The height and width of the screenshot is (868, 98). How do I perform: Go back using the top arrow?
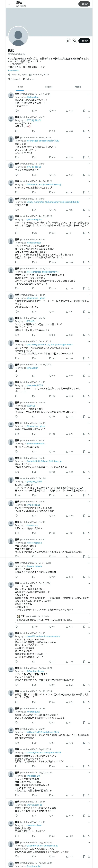(x=9, y=4)
